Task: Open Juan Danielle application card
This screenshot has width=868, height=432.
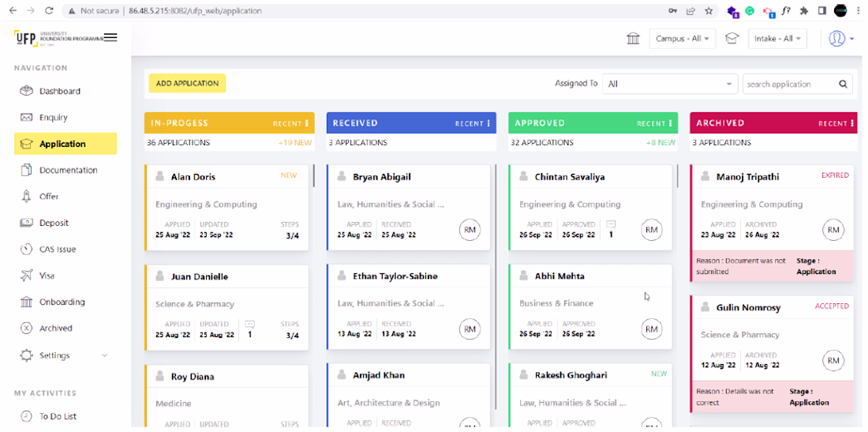Action: (x=226, y=307)
